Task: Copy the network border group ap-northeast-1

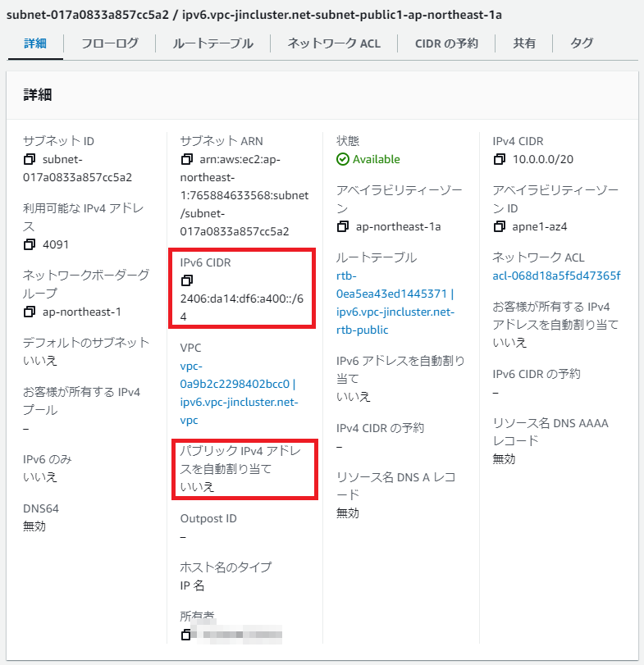Action: [30, 312]
